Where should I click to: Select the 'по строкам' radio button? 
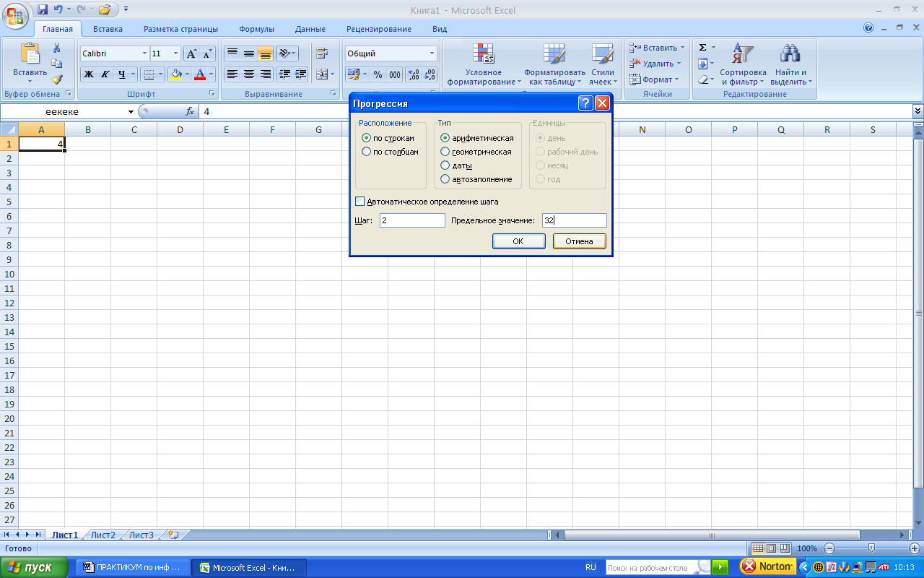(367, 138)
